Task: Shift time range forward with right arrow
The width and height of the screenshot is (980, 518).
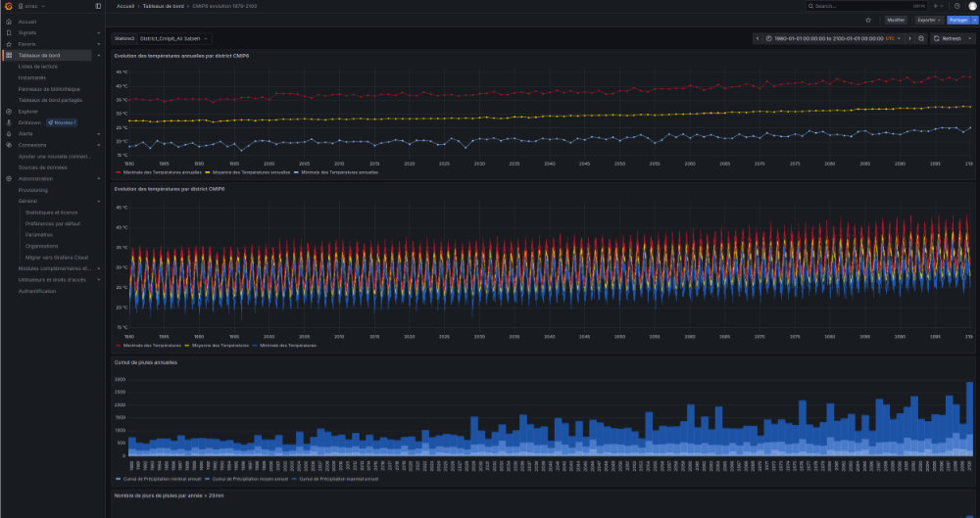Action: tap(908, 38)
